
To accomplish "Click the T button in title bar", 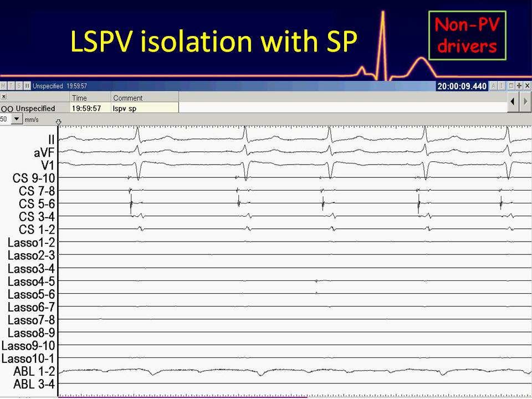I will [12, 86].
